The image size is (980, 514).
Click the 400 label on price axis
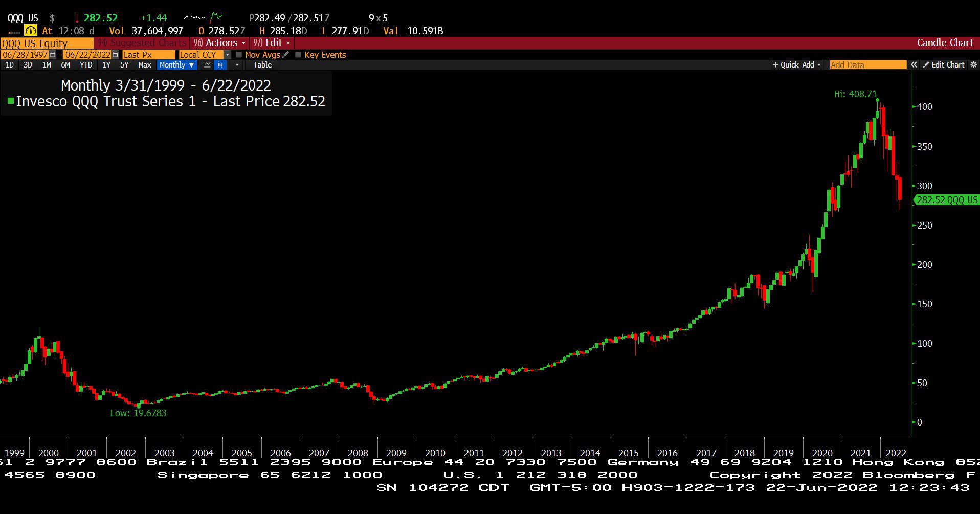click(x=925, y=107)
